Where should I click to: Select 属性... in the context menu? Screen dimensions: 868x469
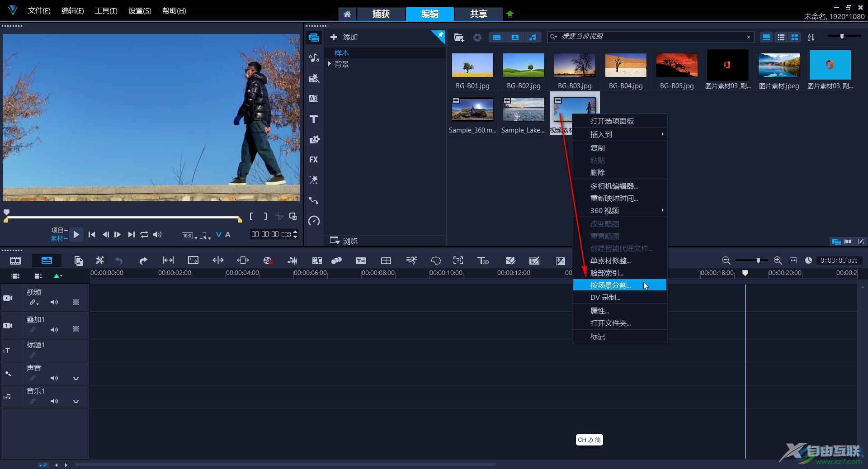pyautogui.click(x=620, y=311)
